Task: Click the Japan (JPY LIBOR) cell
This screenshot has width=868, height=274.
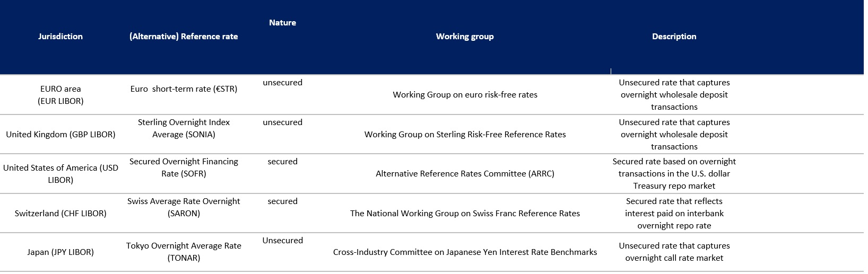Action: click(x=60, y=252)
